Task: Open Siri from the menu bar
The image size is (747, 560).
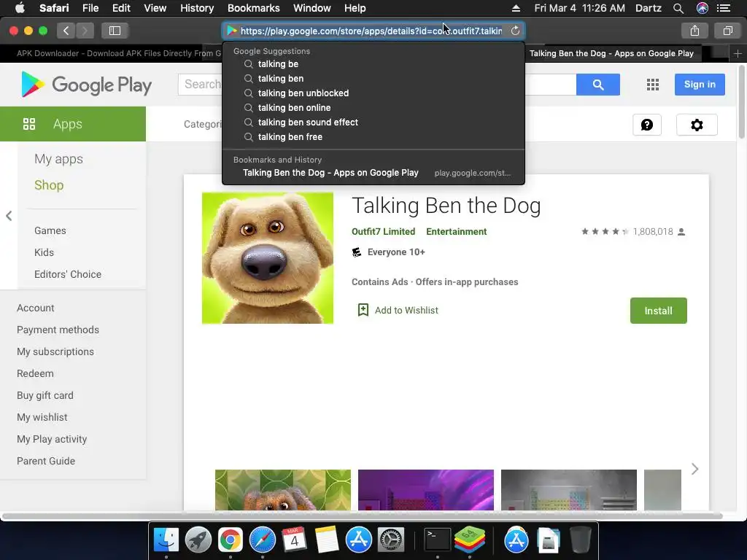Action: [x=703, y=8]
